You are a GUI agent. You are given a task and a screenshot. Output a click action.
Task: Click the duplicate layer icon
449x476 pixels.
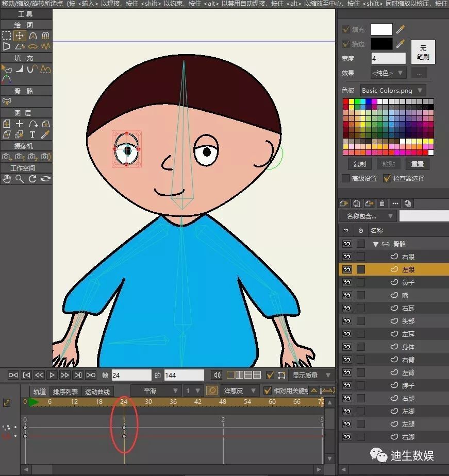[x=357, y=203]
